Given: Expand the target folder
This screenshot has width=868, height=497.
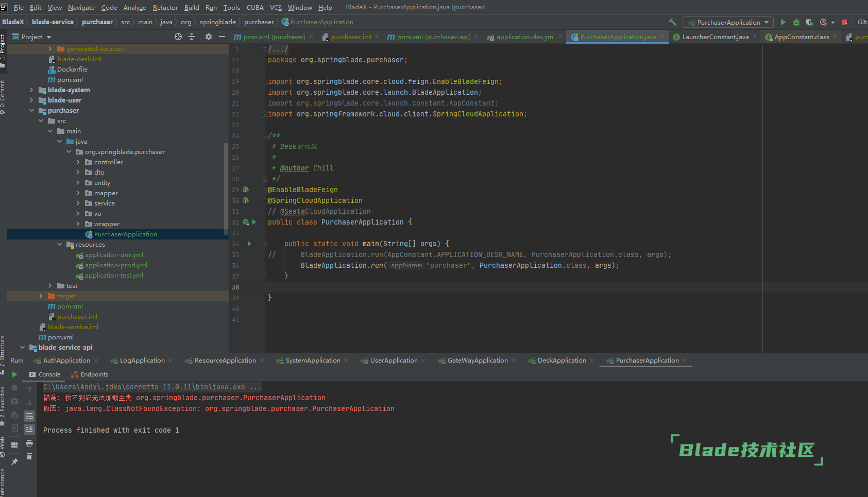Looking at the screenshot, I should 41,296.
